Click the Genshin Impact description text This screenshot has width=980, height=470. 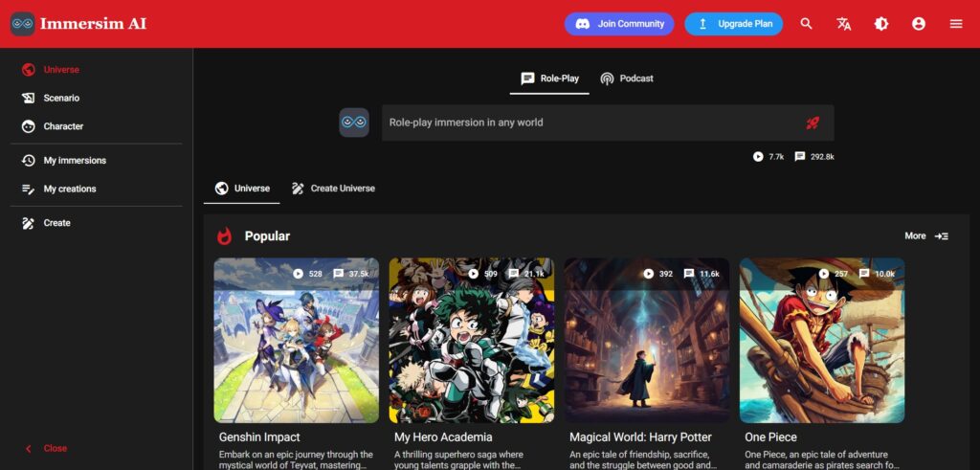297,460
